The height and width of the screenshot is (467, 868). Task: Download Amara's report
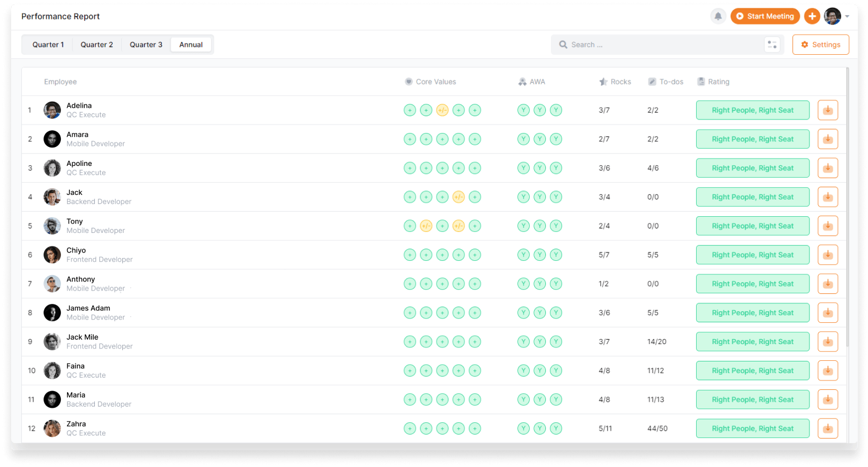coord(828,139)
